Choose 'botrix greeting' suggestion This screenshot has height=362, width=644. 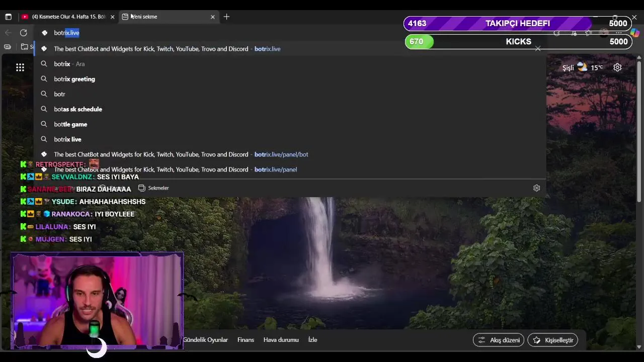(x=290, y=79)
